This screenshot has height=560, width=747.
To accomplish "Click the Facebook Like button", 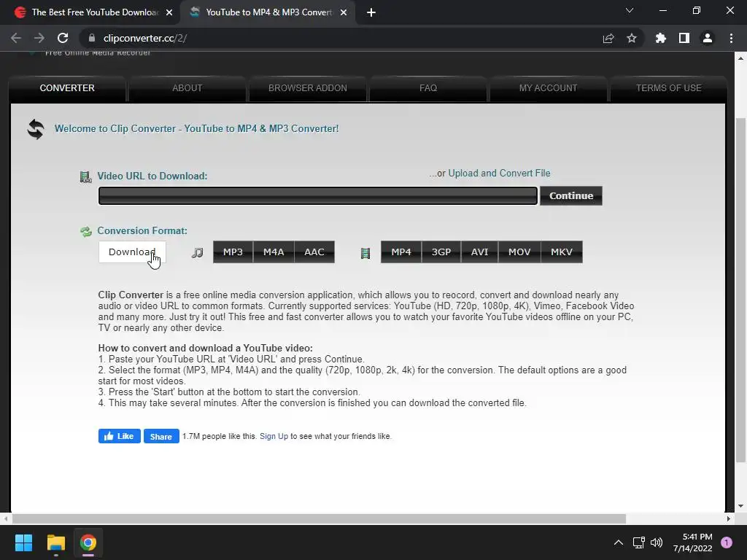I will (119, 436).
